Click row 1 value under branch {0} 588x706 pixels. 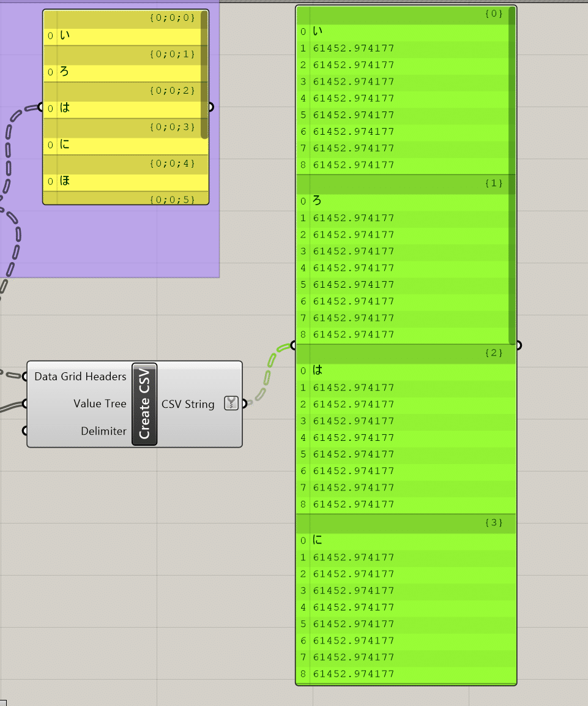(x=354, y=48)
